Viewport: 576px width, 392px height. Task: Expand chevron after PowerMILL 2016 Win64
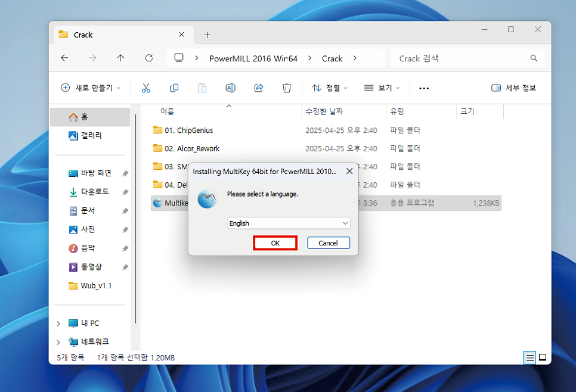coord(309,58)
